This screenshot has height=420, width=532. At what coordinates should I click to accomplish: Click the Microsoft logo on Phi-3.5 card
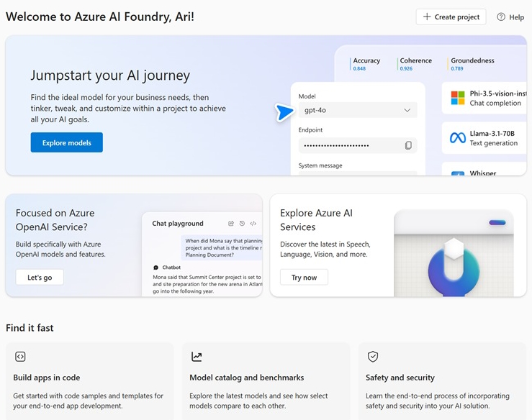point(458,98)
